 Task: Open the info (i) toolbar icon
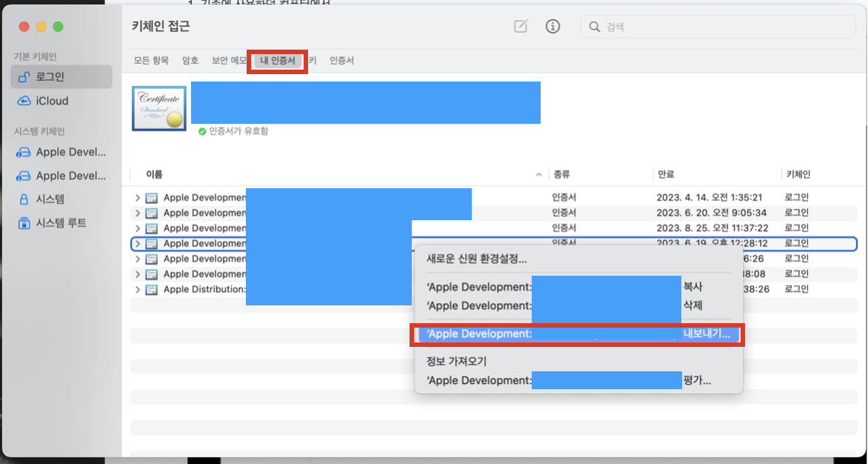tap(552, 26)
